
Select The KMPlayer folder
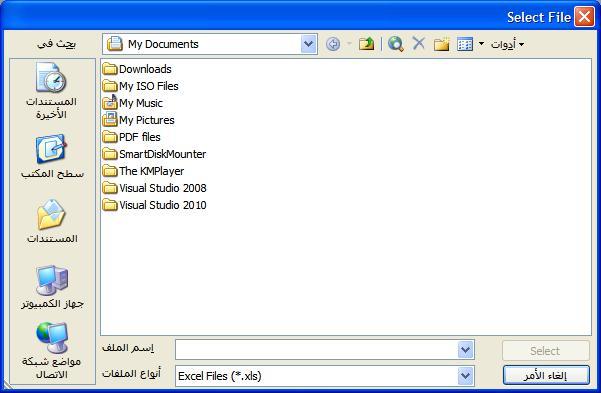click(x=143, y=171)
